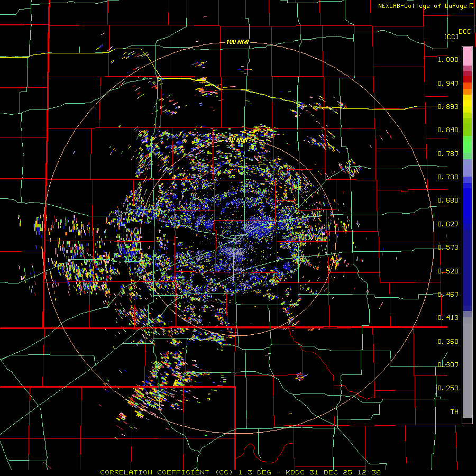Select the 0.947 scale value
The image size is (476, 476).
point(448,83)
